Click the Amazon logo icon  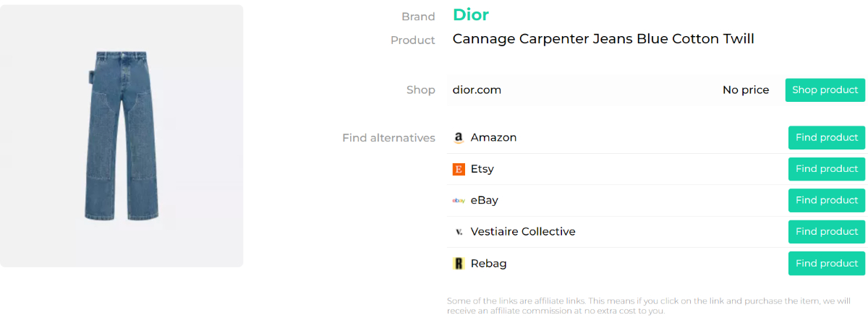tap(458, 138)
